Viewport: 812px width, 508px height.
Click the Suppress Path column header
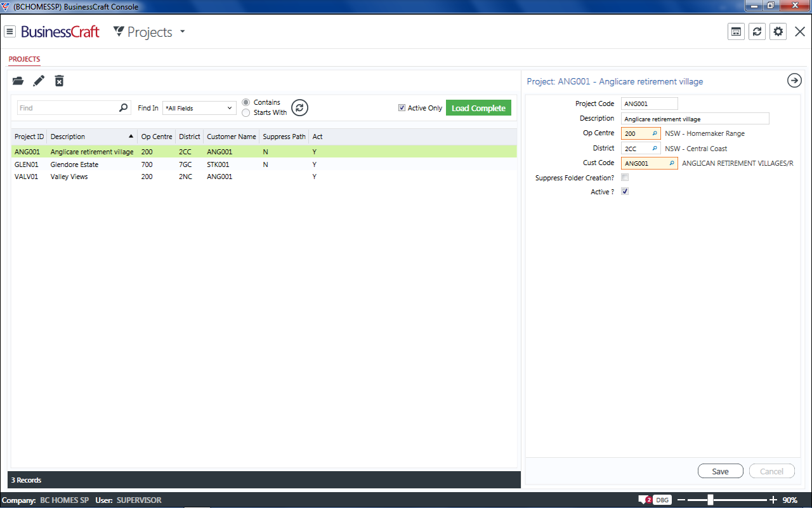[x=284, y=137]
